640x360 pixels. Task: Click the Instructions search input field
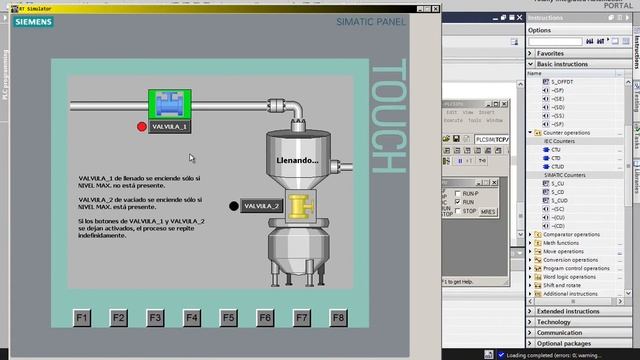coord(555,42)
